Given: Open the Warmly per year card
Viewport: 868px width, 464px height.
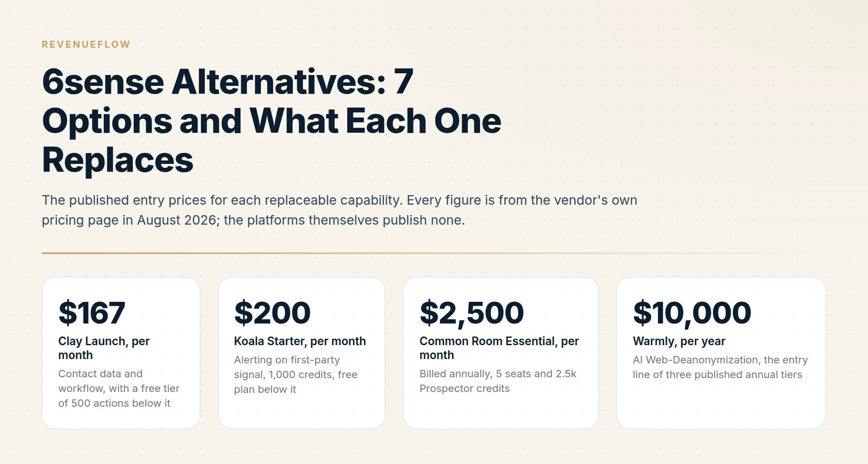Looking at the screenshot, I should click(721, 353).
